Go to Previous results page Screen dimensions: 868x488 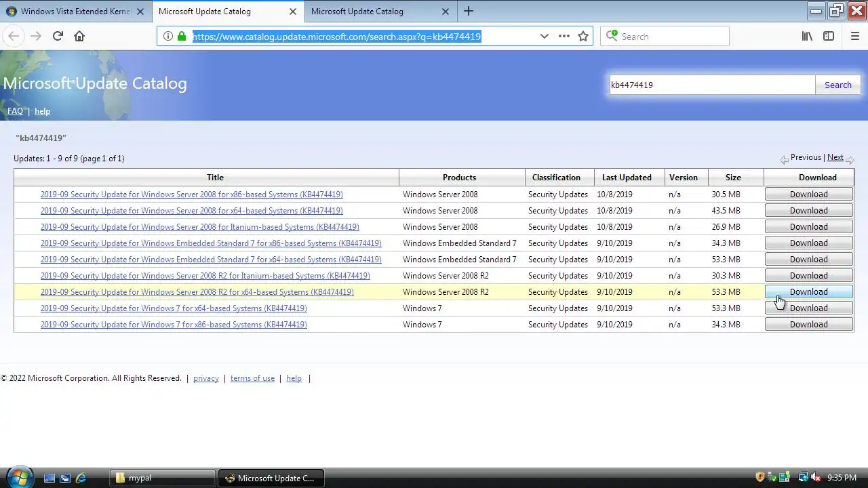(x=806, y=157)
